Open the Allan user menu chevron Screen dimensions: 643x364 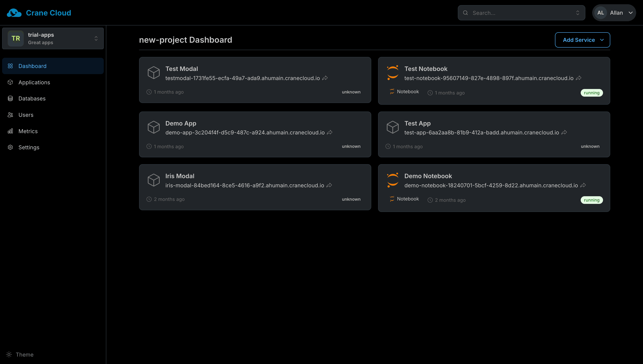coord(630,13)
